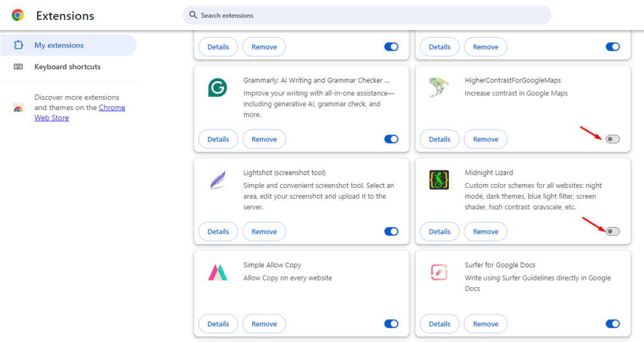Click "Increase contrast in Google Maps" description
This screenshot has width=644, height=342.
click(x=516, y=93)
